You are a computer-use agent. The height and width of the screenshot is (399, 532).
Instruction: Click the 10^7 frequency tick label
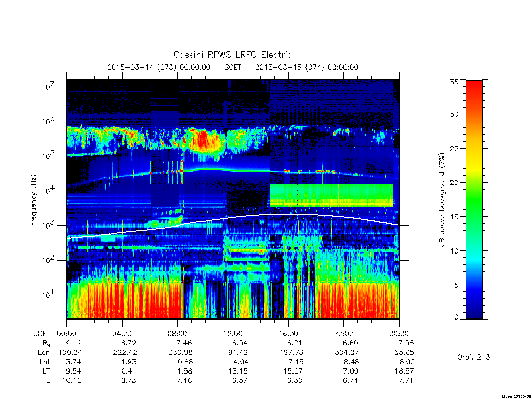(x=48, y=87)
